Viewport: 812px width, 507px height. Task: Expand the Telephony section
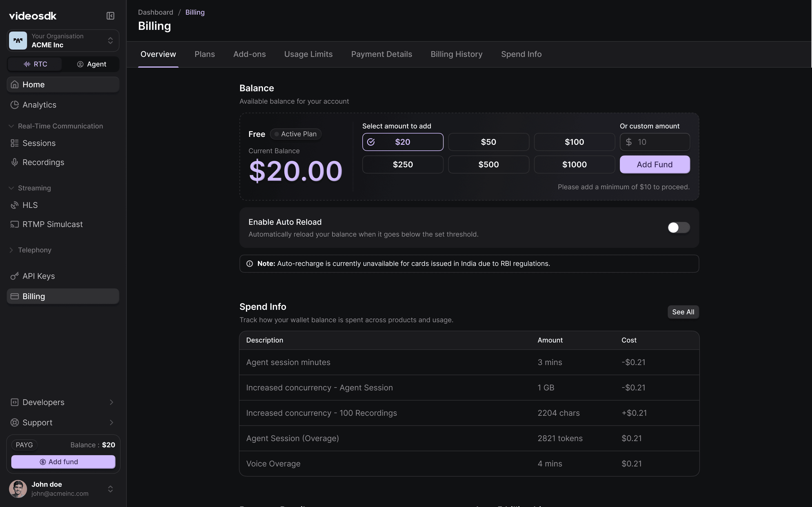click(x=11, y=250)
